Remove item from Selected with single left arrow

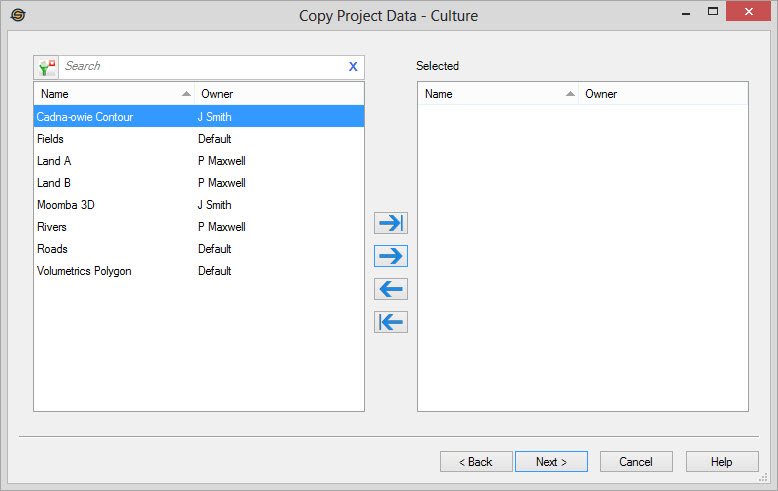391,289
